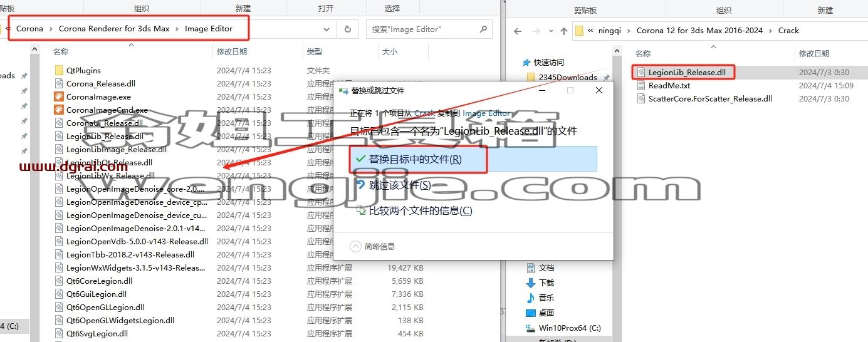Navigate back in the right Explorer window
868x342 pixels.
[x=518, y=31]
